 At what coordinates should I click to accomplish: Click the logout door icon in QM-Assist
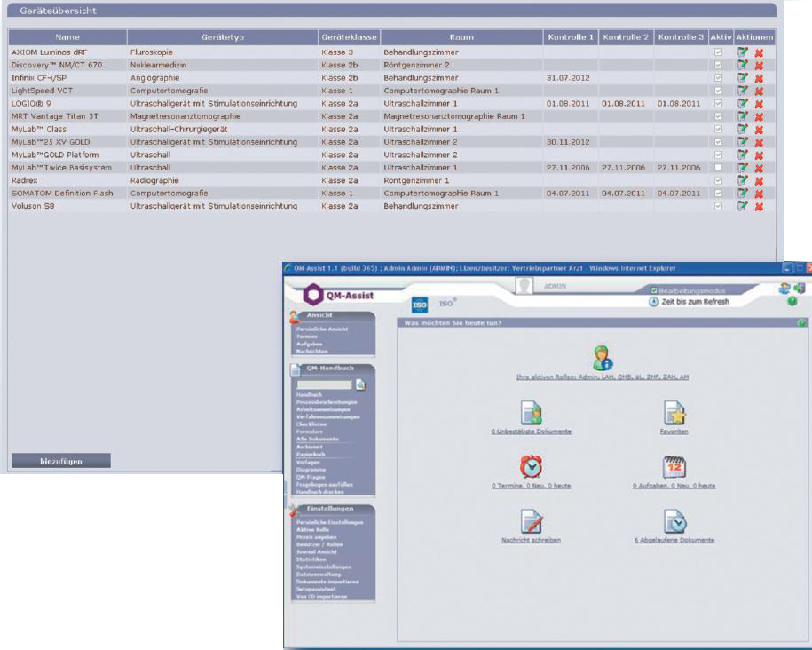[x=800, y=289]
